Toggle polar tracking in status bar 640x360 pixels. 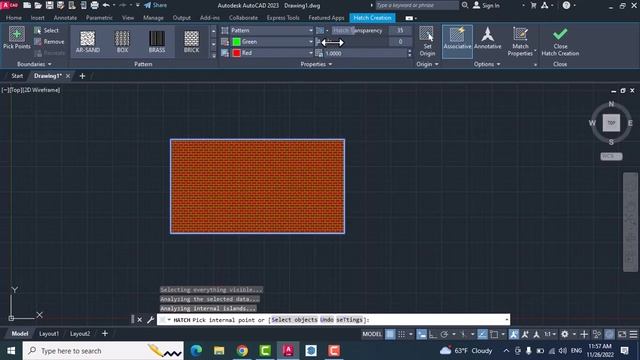(444, 334)
